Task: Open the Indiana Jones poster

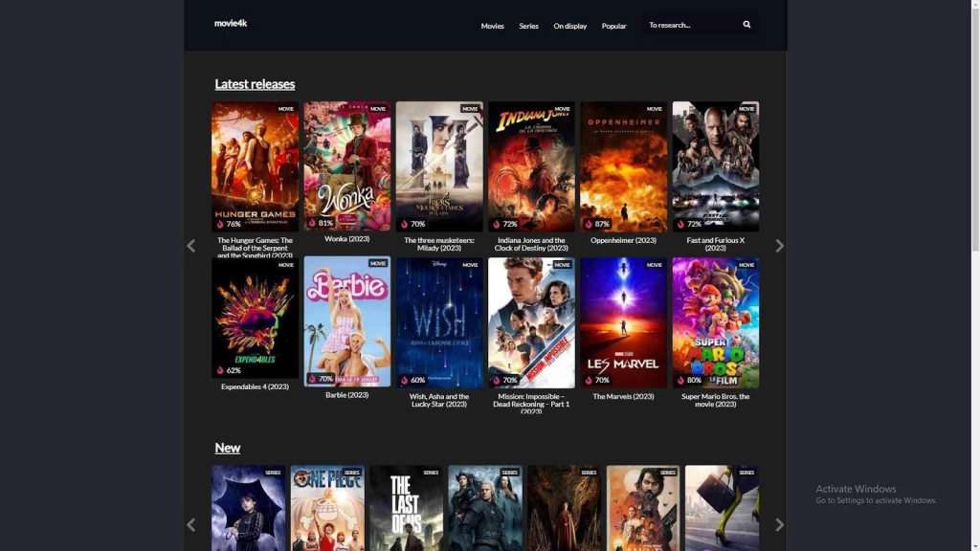Action: click(x=531, y=166)
